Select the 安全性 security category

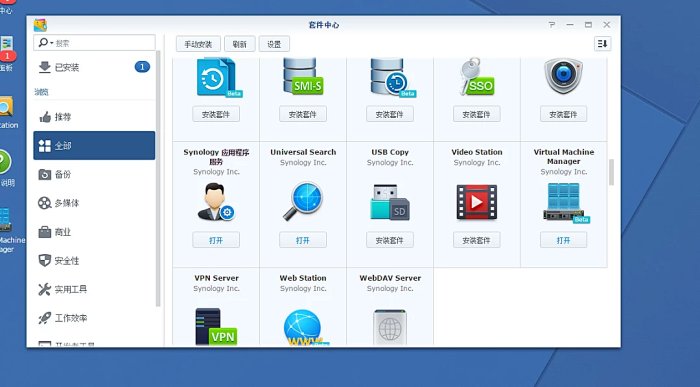click(94, 261)
